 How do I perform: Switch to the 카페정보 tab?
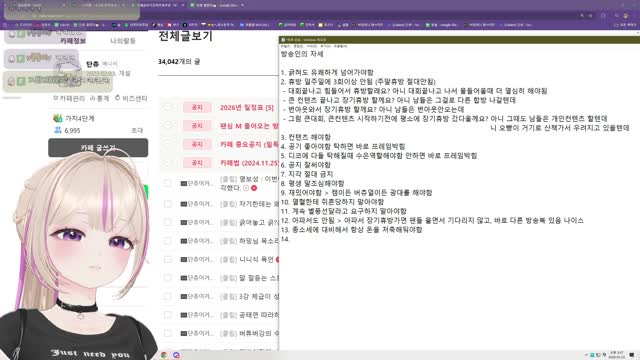[73, 41]
